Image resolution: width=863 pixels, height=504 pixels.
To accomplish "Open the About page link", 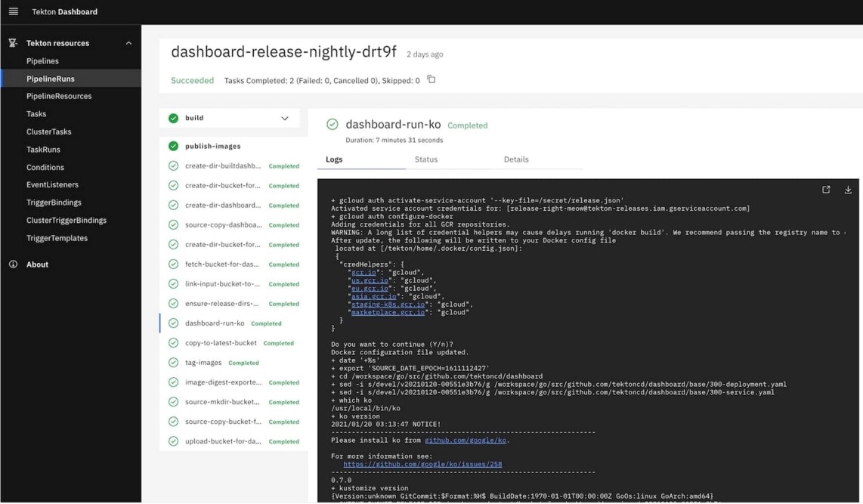I will [38, 264].
